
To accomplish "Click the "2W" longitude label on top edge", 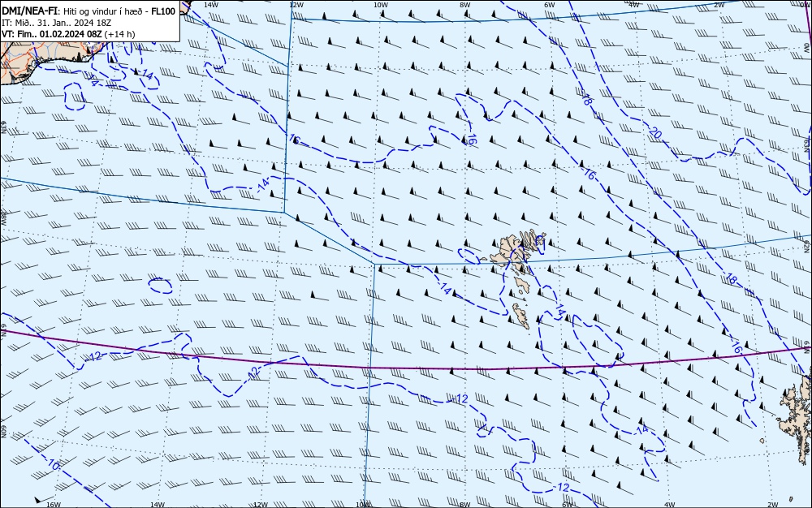I will [x=719, y=5].
